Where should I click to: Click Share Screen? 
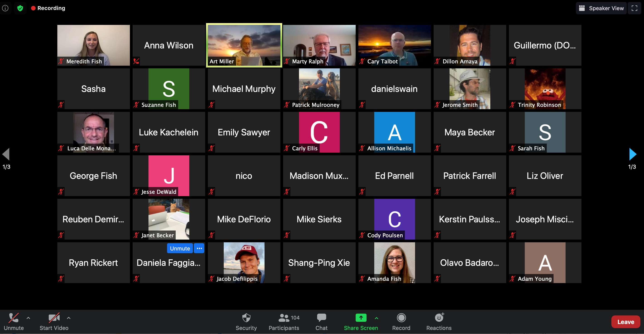tap(361, 322)
